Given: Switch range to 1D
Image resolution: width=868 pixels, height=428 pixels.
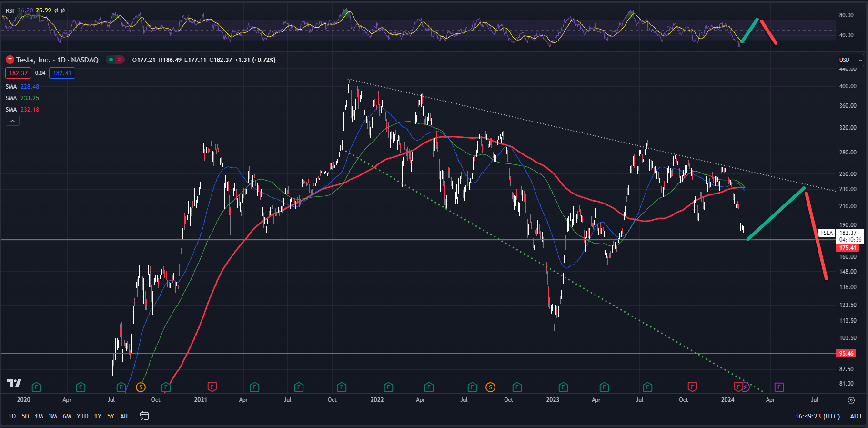Looking at the screenshot, I should [x=12, y=416].
